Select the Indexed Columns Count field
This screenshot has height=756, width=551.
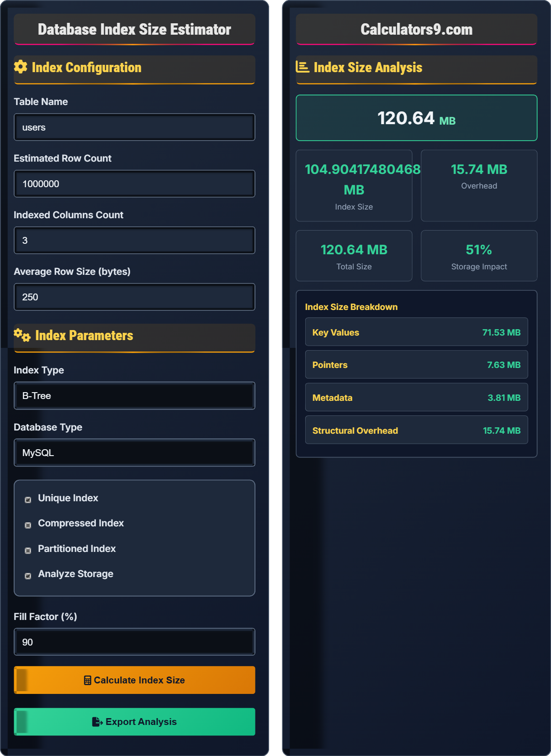pyautogui.click(x=134, y=241)
